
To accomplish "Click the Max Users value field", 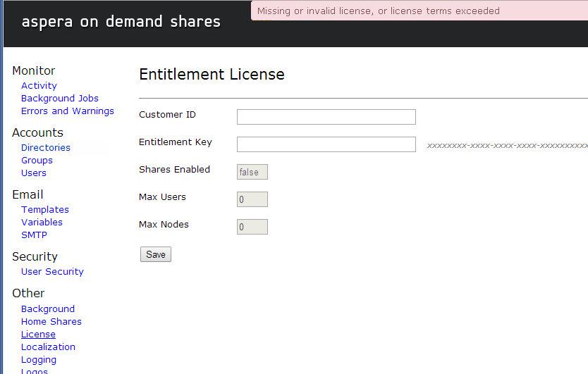I will click(x=252, y=199).
